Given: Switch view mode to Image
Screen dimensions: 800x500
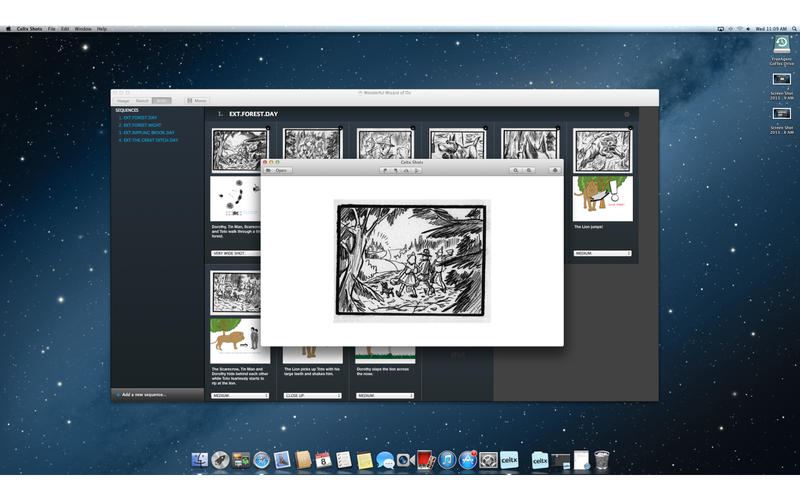Looking at the screenshot, I should (x=123, y=101).
